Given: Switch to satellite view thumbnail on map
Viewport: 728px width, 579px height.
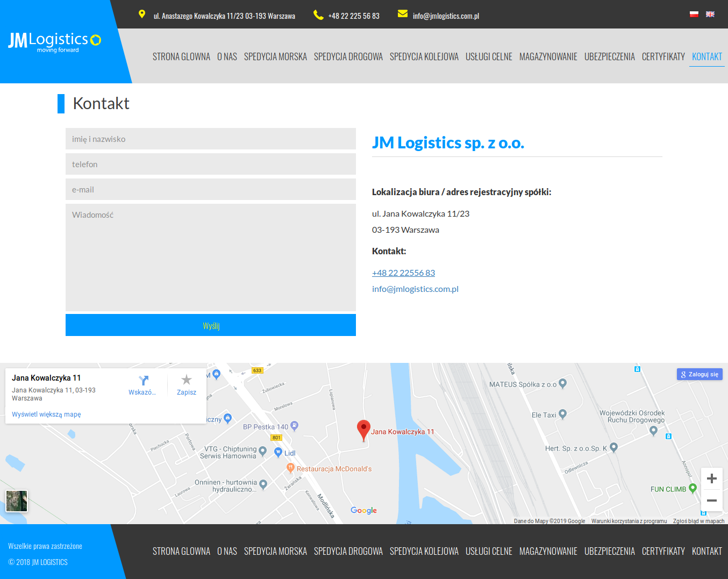Looking at the screenshot, I should pos(17,501).
